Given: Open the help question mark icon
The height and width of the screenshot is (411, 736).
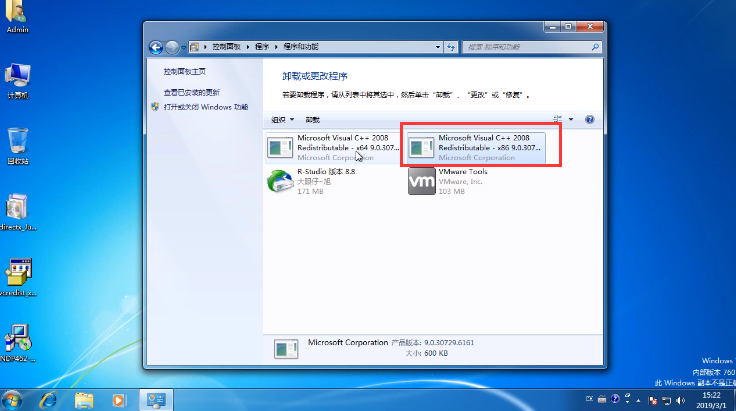Looking at the screenshot, I should tap(590, 119).
